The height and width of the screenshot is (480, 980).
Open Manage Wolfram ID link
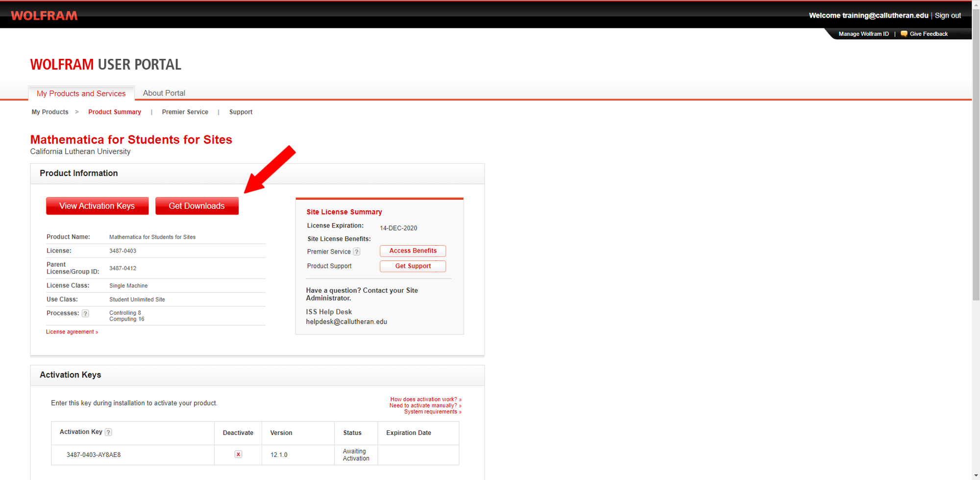click(864, 34)
